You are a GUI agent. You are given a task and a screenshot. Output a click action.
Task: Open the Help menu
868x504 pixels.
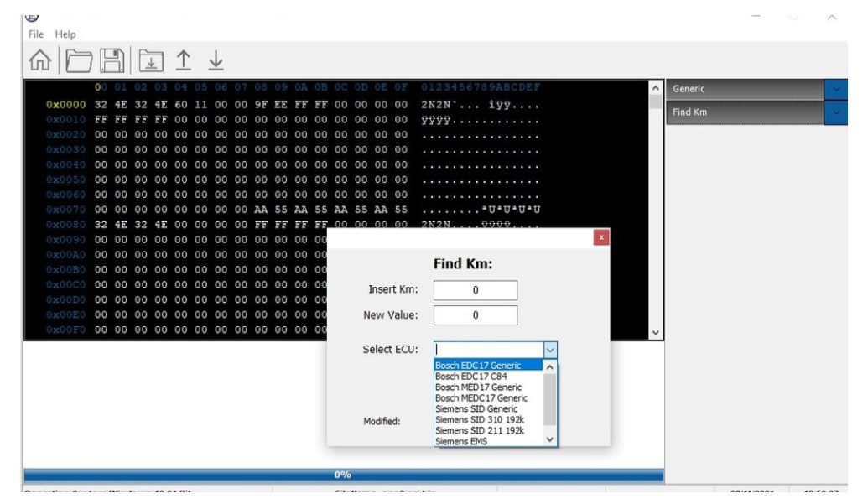click(65, 34)
